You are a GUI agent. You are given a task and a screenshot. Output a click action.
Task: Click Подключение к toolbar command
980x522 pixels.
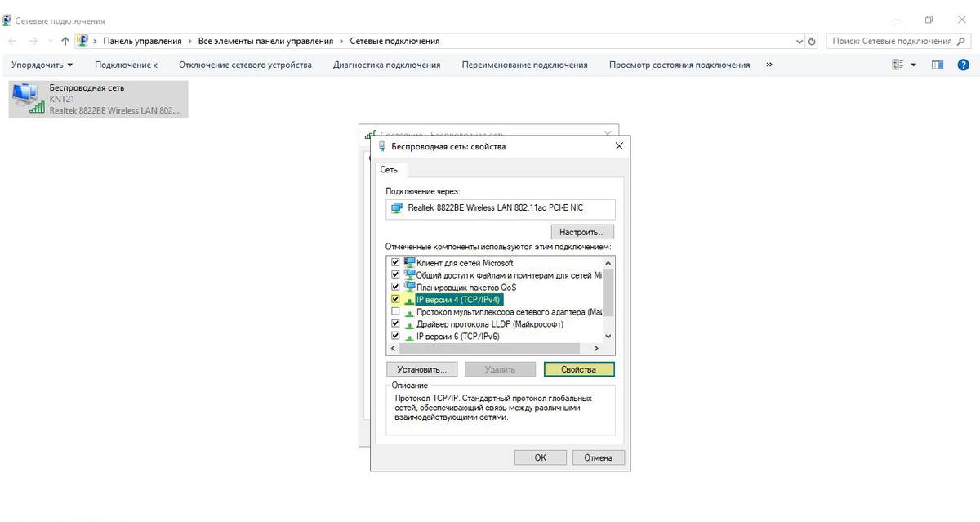coord(126,65)
